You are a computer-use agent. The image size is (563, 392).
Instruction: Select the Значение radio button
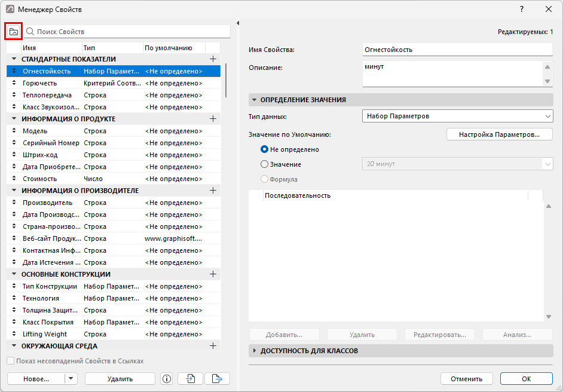tap(264, 164)
